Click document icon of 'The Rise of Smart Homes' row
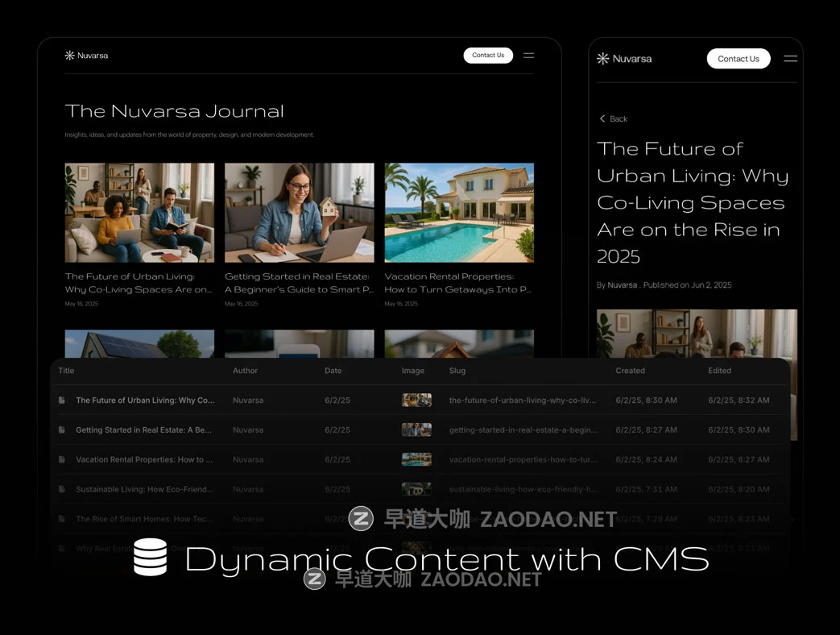 [x=61, y=519]
